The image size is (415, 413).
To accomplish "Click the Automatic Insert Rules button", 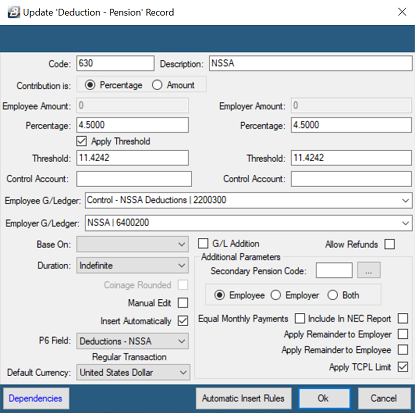I will pos(243,398).
